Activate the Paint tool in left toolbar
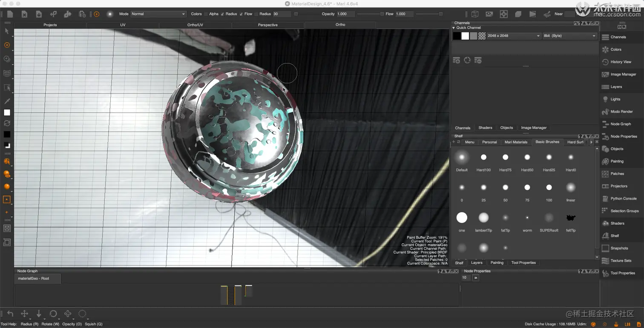 [x=7, y=45]
